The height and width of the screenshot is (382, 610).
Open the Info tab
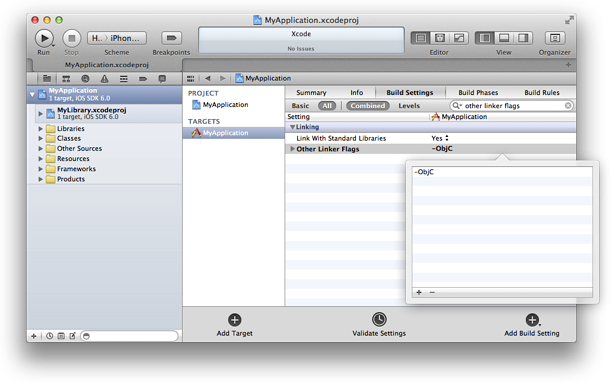(x=356, y=93)
